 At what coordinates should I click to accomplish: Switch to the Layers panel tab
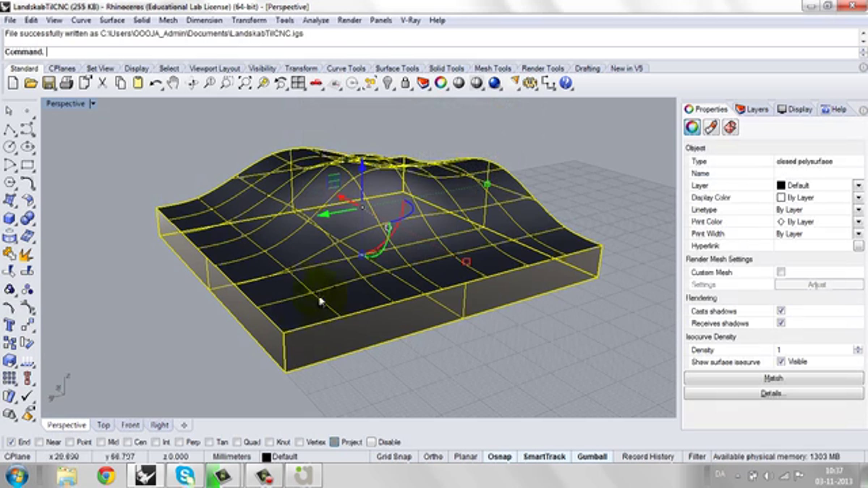point(752,109)
